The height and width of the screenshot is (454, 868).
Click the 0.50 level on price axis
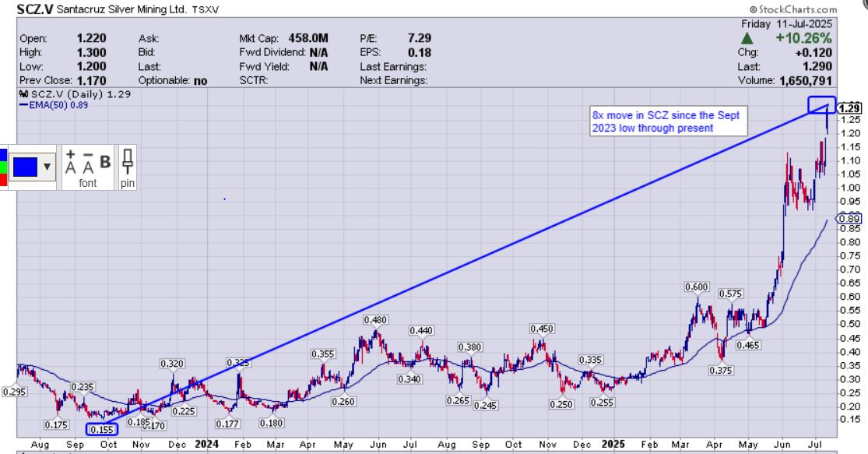coord(850,324)
